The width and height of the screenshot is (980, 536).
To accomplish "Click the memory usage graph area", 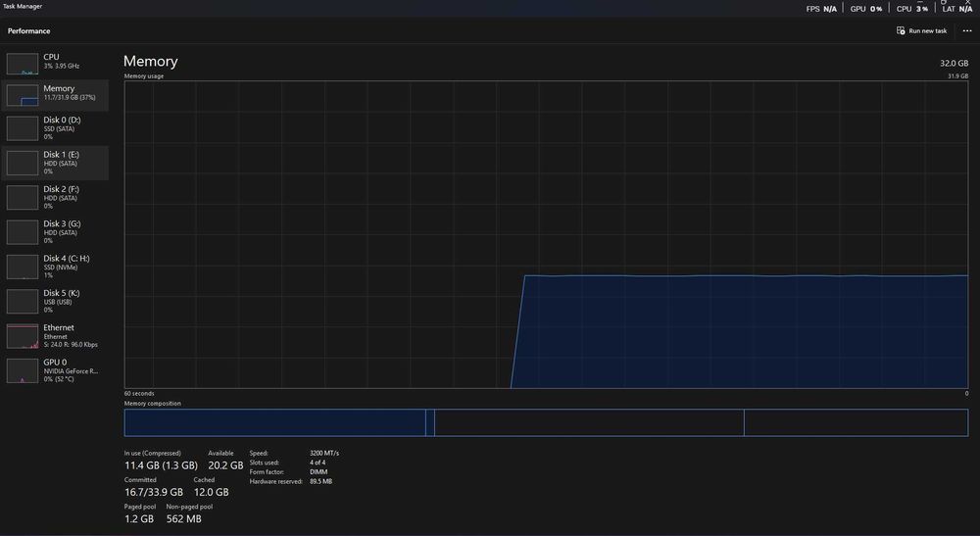I will [546, 235].
